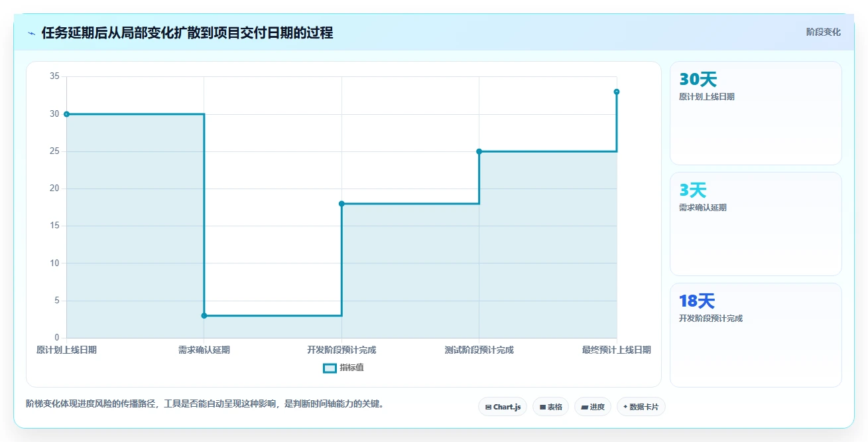Click y-axis value 35

point(55,77)
